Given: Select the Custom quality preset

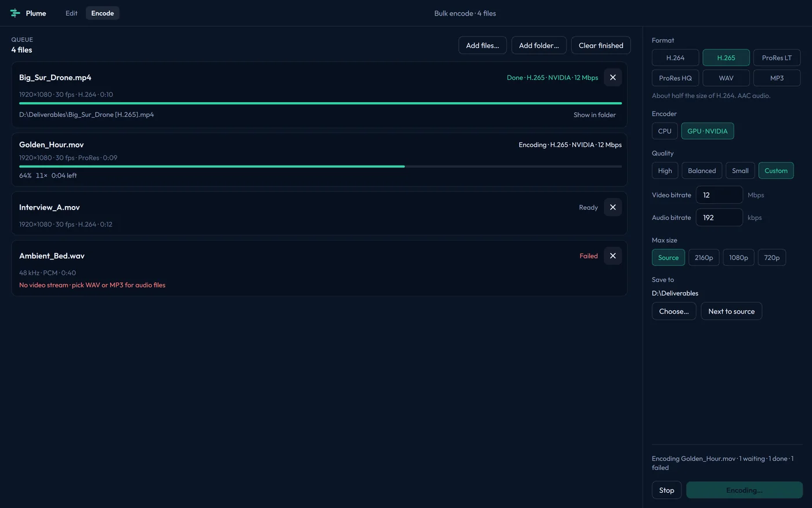Looking at the screenshot, I should pos(776,171).
